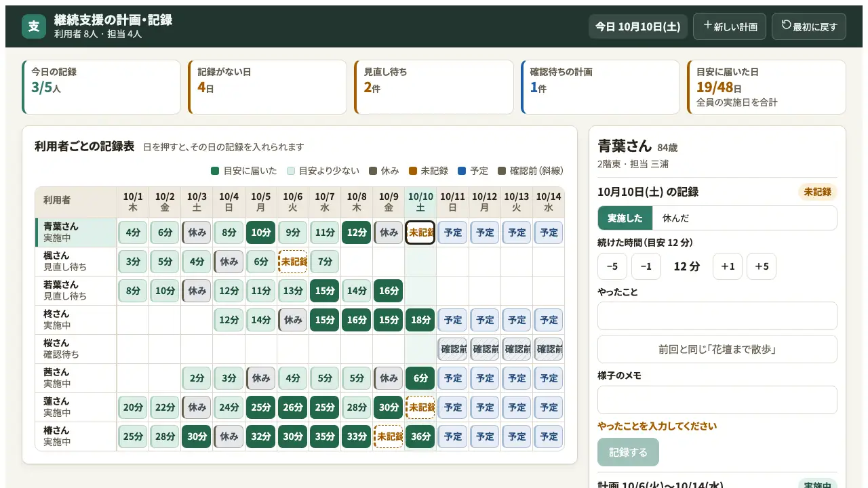The image size is (868, 488).
Task: Fill in 前回と同じ「花壇まで散歩」
Action: (x=717, y=349)
